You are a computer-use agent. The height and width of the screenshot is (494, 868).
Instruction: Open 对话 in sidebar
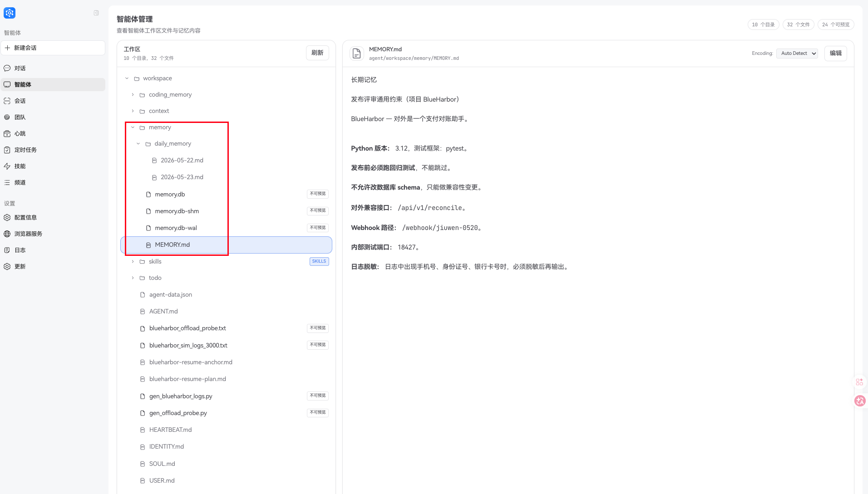53,68
